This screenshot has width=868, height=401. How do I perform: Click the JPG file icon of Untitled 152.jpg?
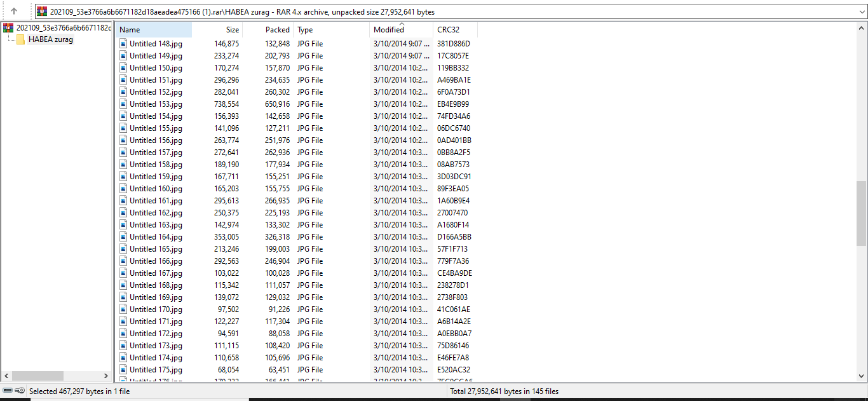click(x=123, y=92)
